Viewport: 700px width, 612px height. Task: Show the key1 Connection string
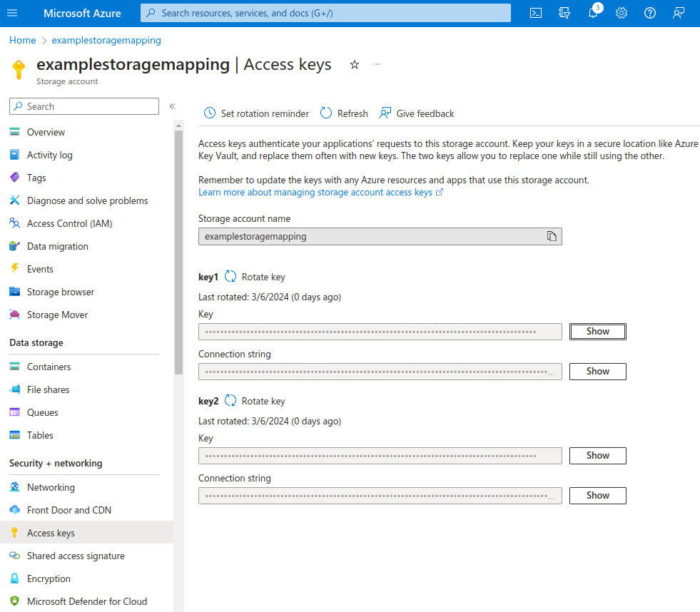(597, 372)
